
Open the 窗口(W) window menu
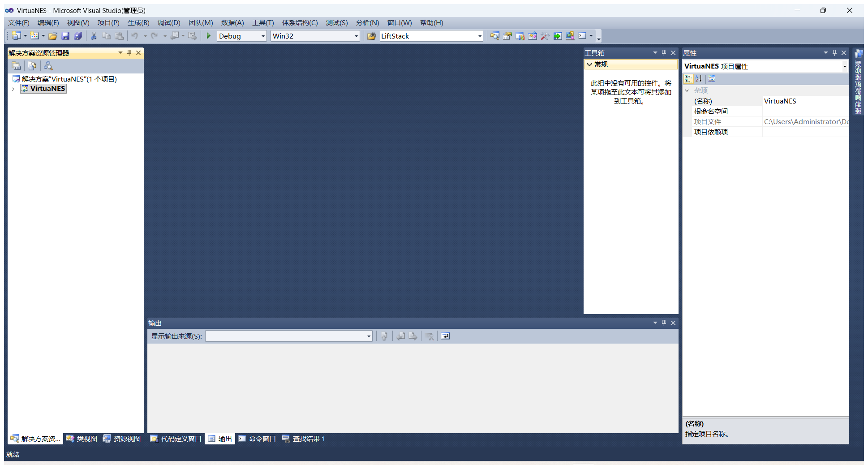tap(400, 23)
